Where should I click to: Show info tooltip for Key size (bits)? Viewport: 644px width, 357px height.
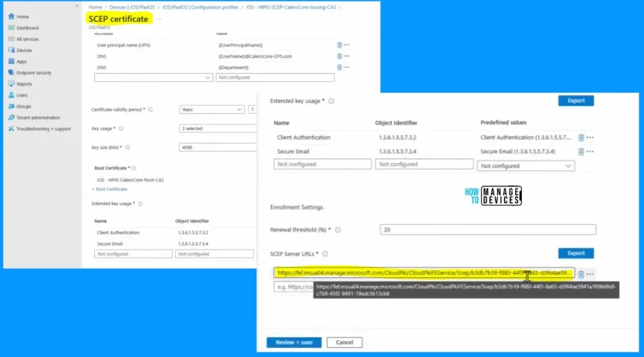point(128,147)
